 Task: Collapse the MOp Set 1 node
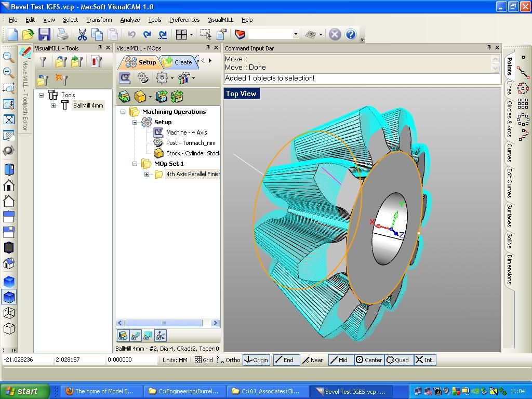pyautogui.click(x=135, y=164)
